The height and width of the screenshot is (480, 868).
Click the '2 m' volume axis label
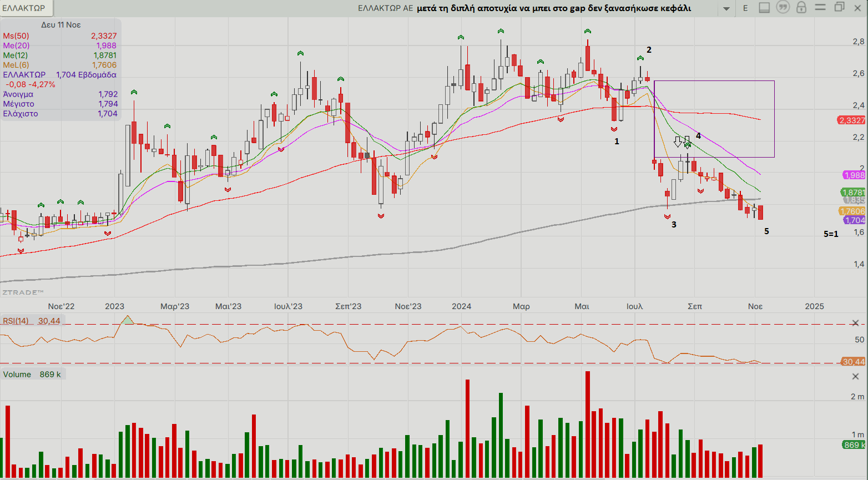pos(857,397)
